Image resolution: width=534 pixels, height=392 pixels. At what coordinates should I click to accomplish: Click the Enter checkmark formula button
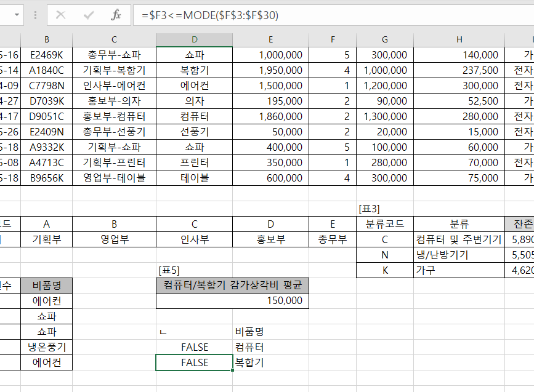point(88,15)
